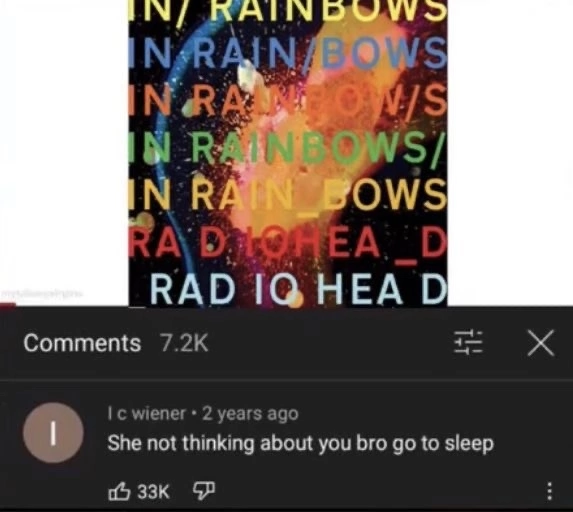Viewport: 573px width, 512px height.
Task: Tap the 7.2K comment count
Action: 185,343
